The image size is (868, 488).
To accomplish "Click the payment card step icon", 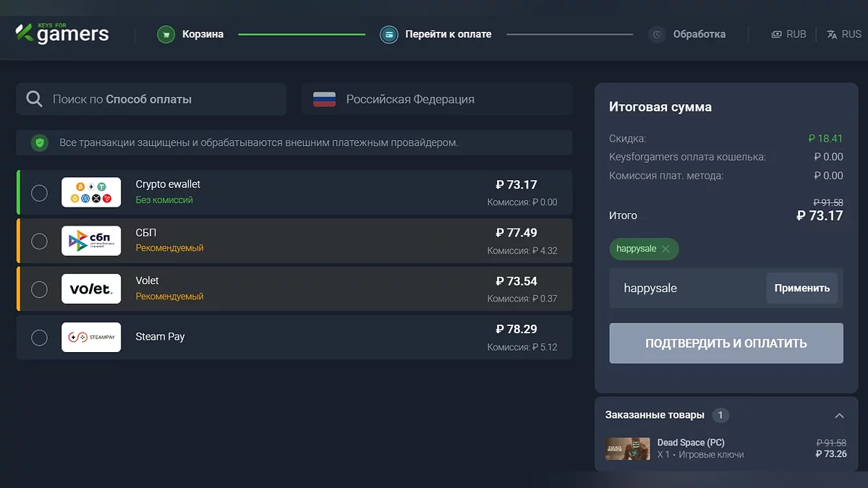I will (389, 34).
